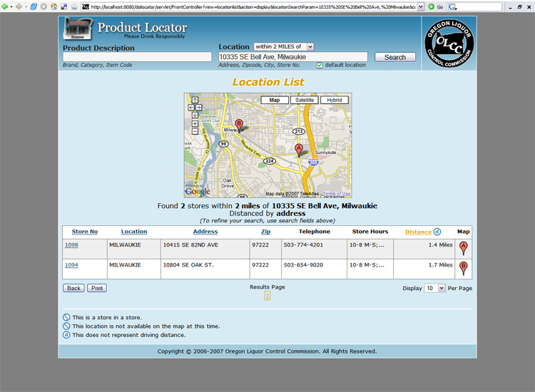Click the Location address input field
The image size is (535, 392).
coord(293,56)
